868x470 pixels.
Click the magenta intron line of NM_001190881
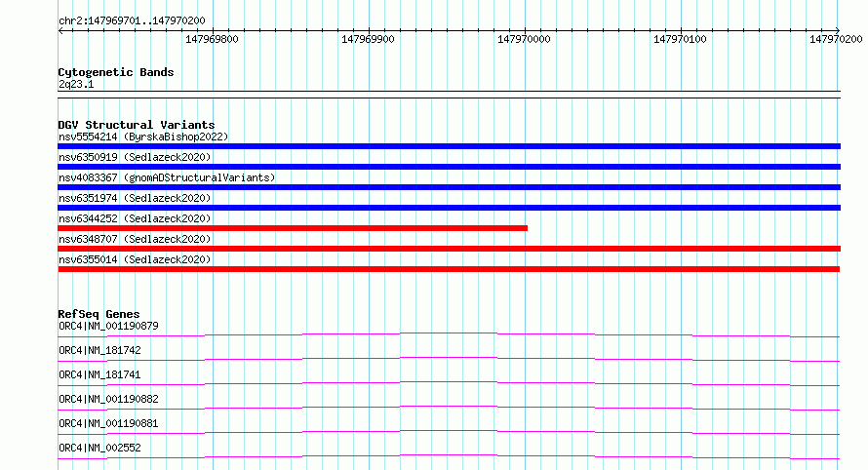click(449, 431)
